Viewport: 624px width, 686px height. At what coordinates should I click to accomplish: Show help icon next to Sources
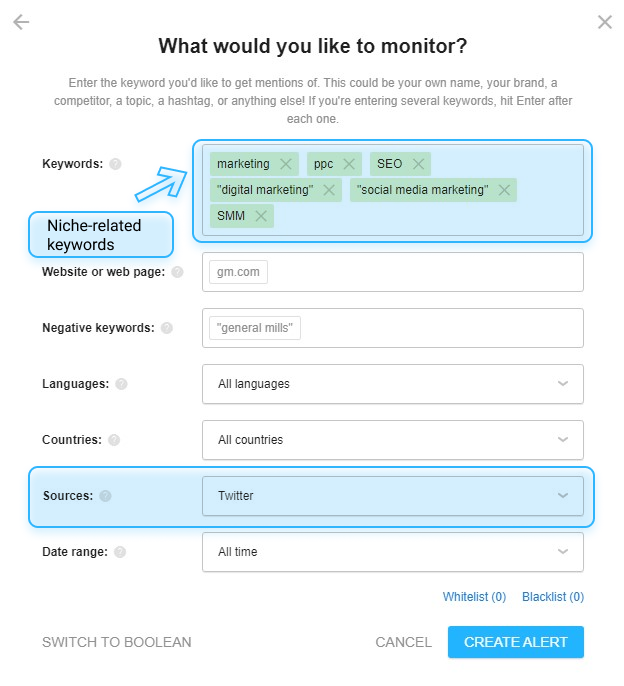click(105, 496)
